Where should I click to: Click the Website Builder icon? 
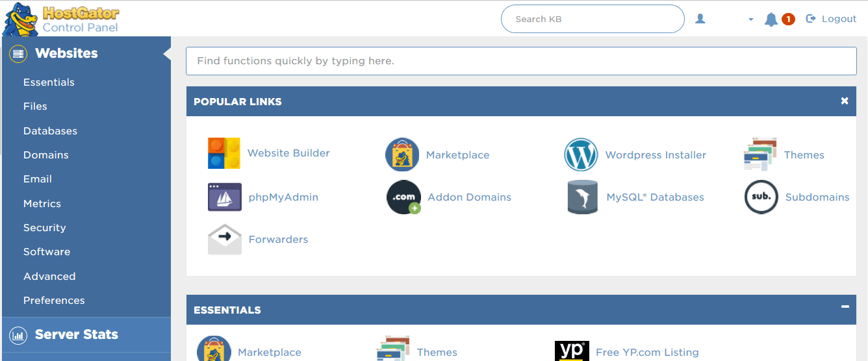(x=224, y=153)
